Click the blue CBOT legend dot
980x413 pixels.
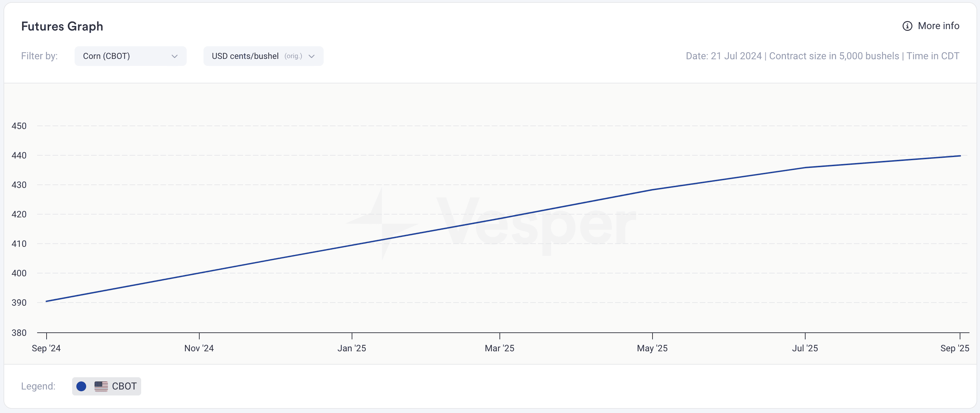pos(81,386)
